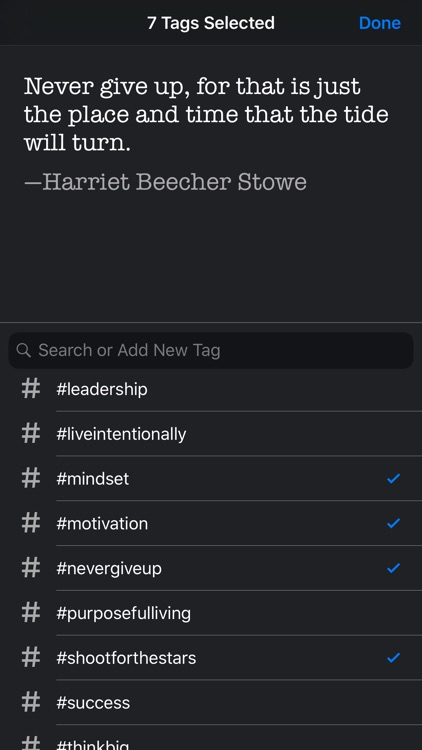Select the partially visible #thinkbig tag
The image size is (422, 750).
(211, 738)
